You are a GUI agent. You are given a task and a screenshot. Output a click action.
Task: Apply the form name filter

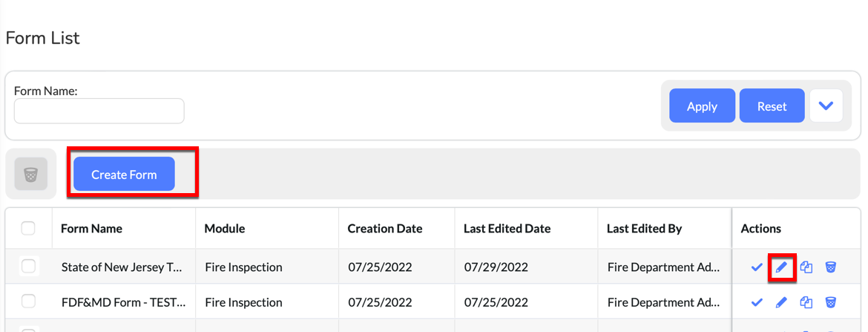[x=702, y=106]
